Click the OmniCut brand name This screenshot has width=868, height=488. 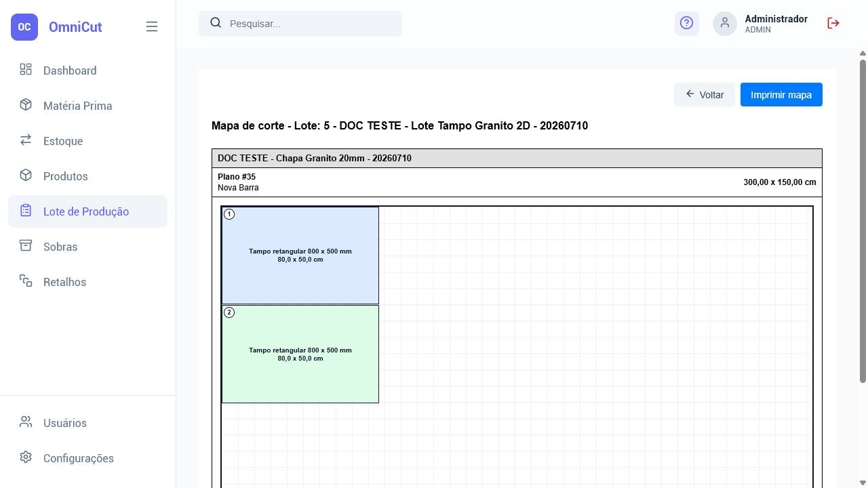coord(75,27)
